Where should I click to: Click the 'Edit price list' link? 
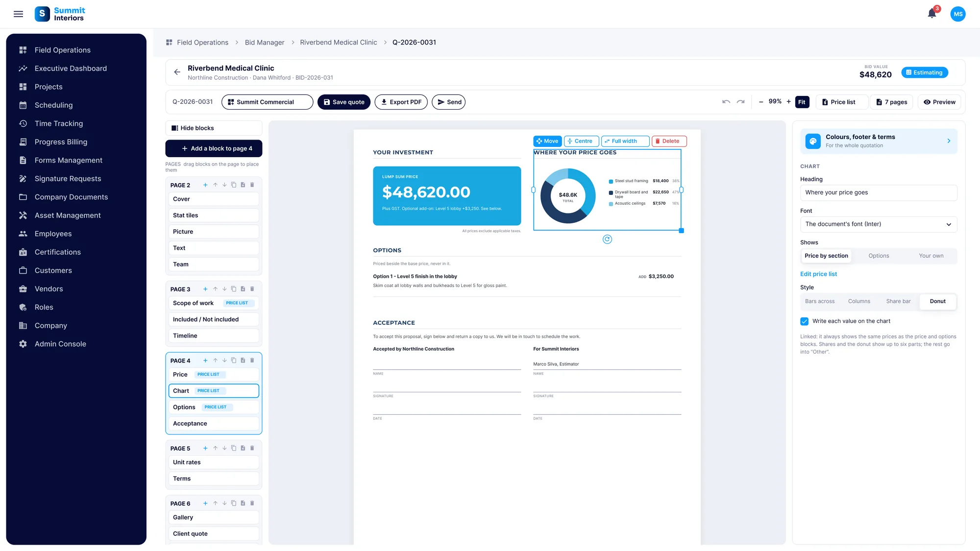[x=818, y=274]
